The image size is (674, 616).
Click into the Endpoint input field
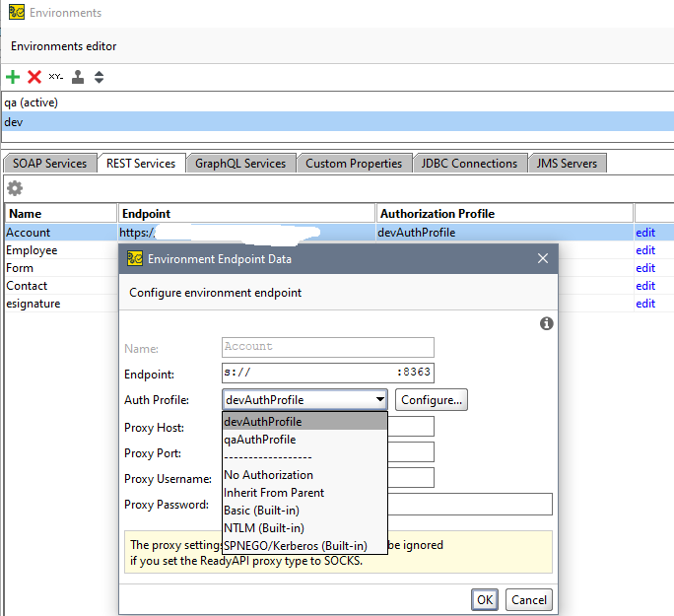[x=328, y=374]
